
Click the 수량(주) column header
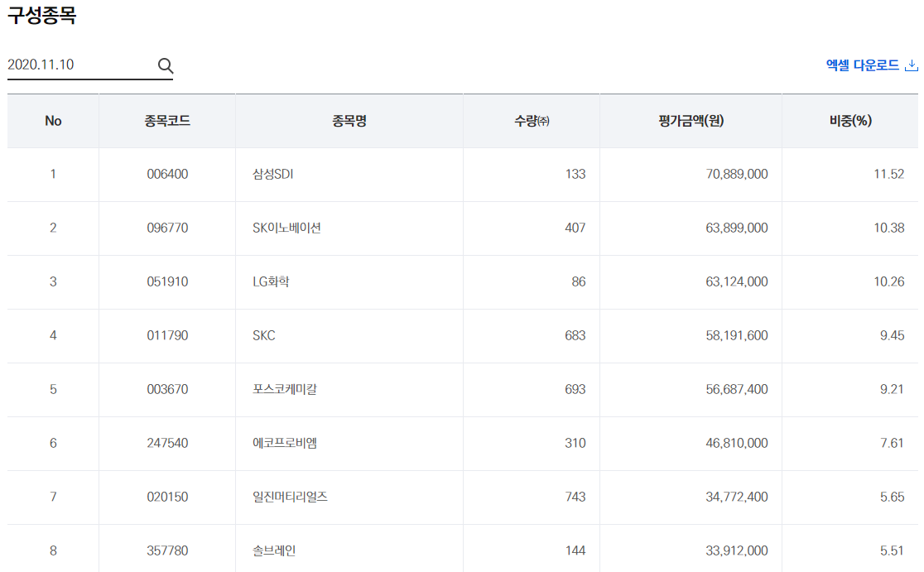532,121
